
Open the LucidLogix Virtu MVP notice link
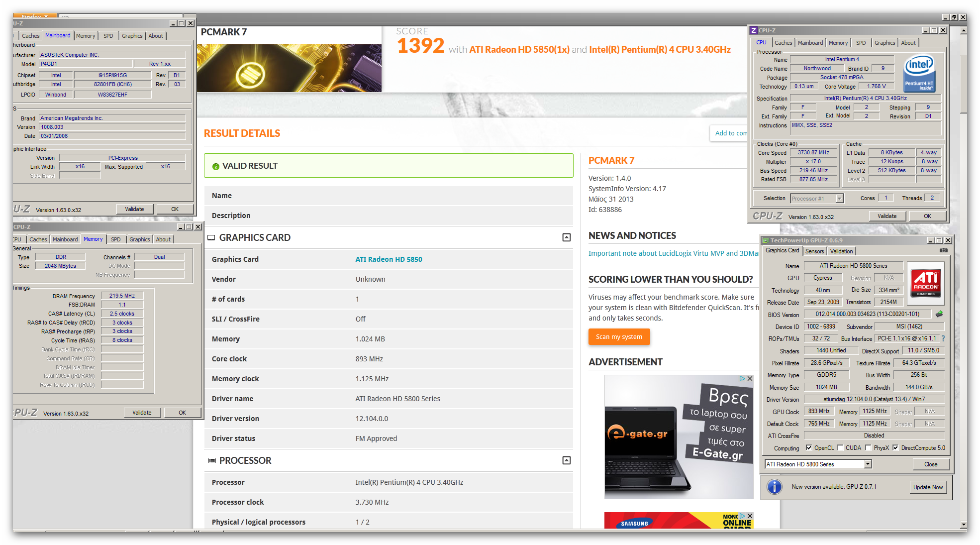click(x=674, y=253)
